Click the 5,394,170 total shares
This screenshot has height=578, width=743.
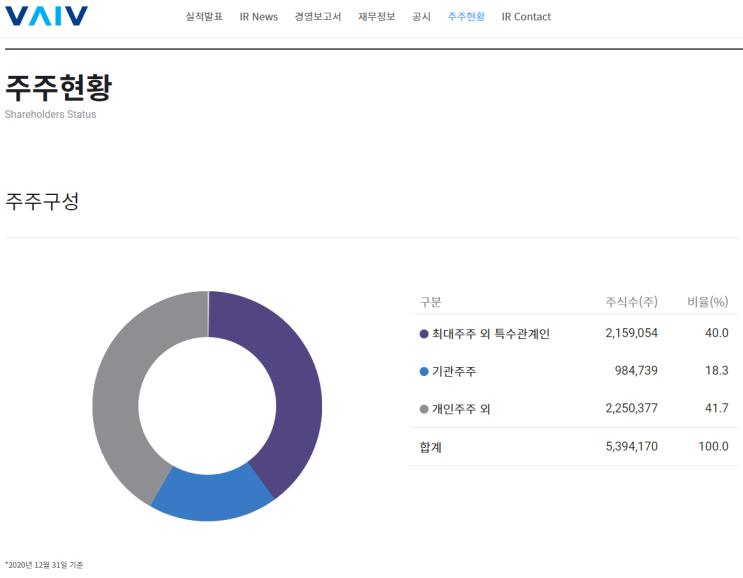coord(631,446)
